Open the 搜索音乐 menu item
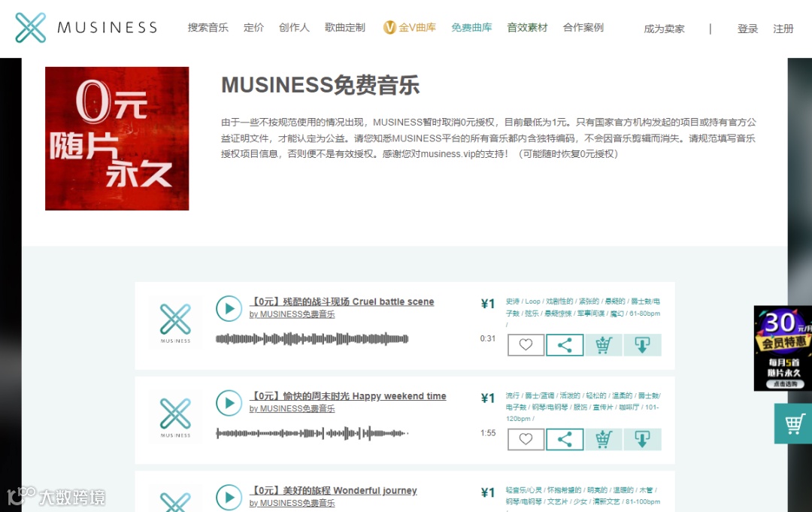 coord(208,27)
